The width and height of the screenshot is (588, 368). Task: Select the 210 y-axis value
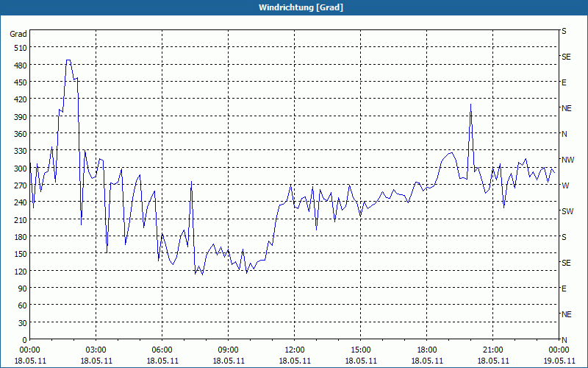pos(21,219)
